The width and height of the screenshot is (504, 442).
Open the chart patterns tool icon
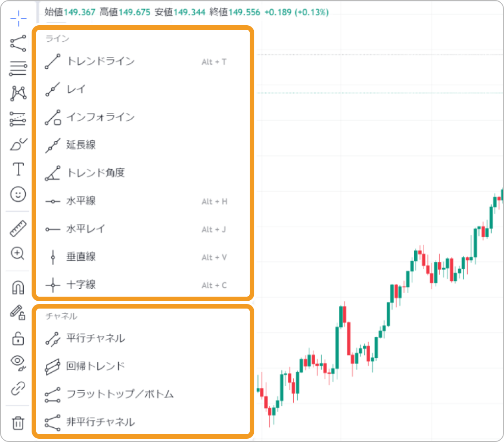click(18, 94)
